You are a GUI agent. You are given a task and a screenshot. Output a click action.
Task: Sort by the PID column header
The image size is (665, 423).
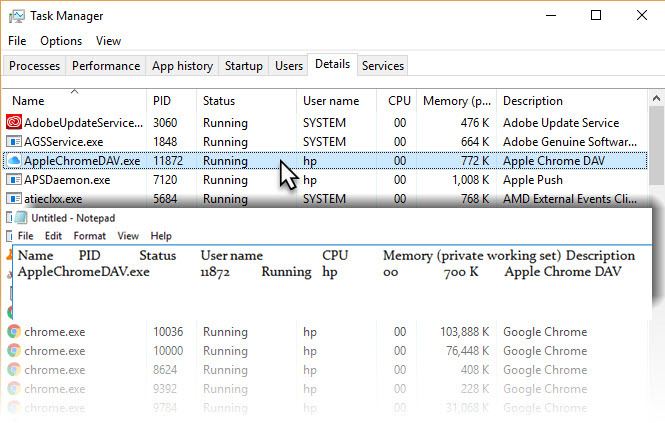click(171, 101)
